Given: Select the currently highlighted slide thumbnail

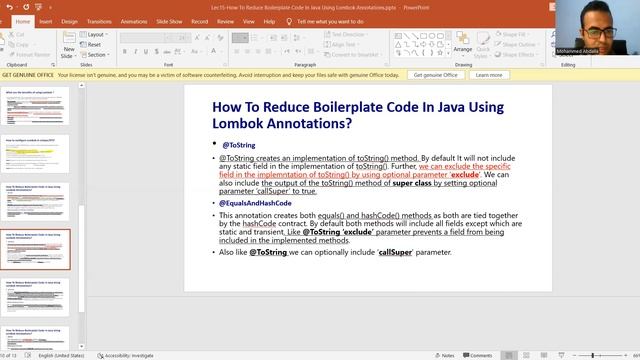Looking at the screenshot, I should (35, 249).
